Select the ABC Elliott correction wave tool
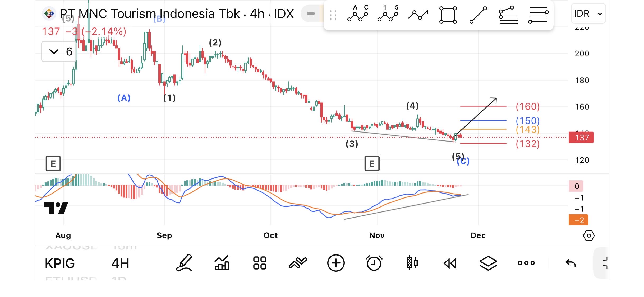Screen dimensions: 644x297 coord(358,14)
